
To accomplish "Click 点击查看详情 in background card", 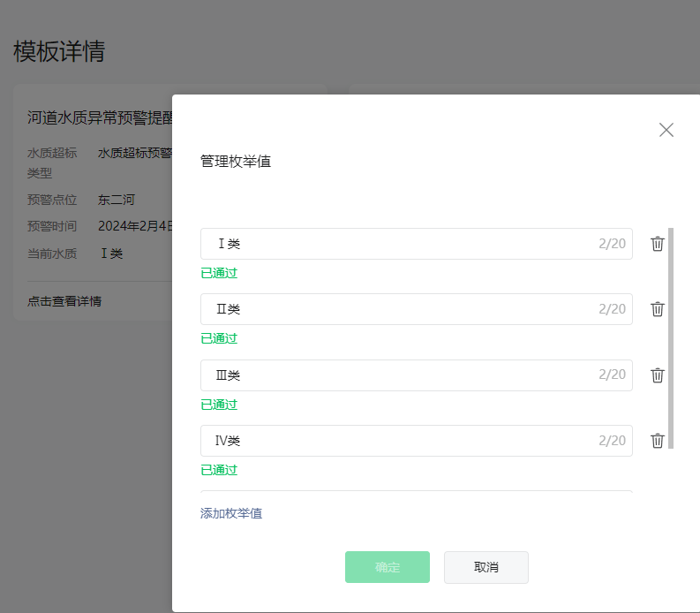I will [x=64, y=301].
